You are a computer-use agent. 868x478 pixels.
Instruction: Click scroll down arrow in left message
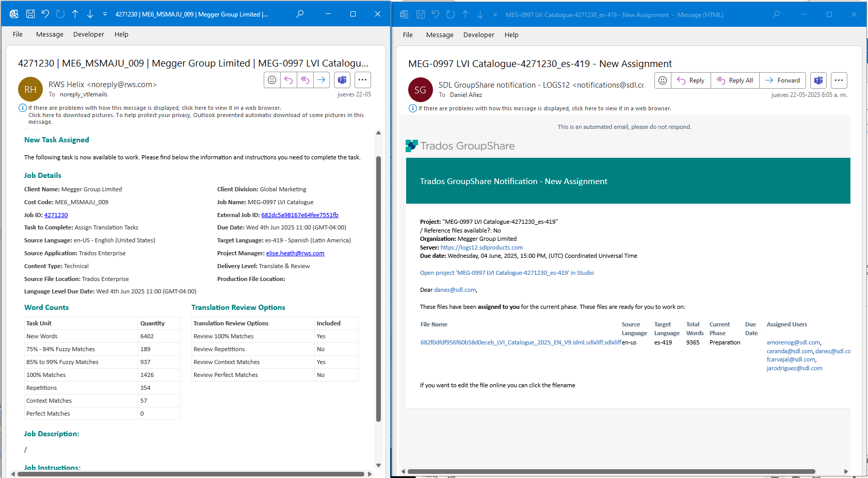[x=378, y=465]
